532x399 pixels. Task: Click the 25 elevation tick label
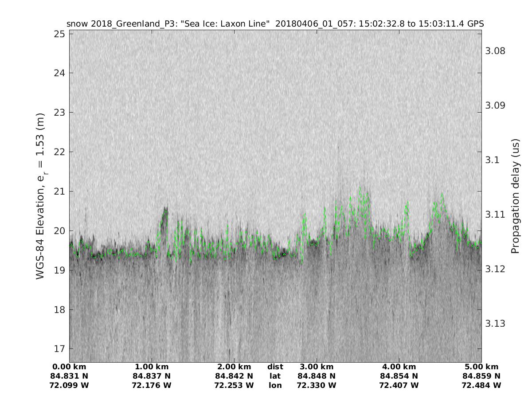tap(59, 34)
